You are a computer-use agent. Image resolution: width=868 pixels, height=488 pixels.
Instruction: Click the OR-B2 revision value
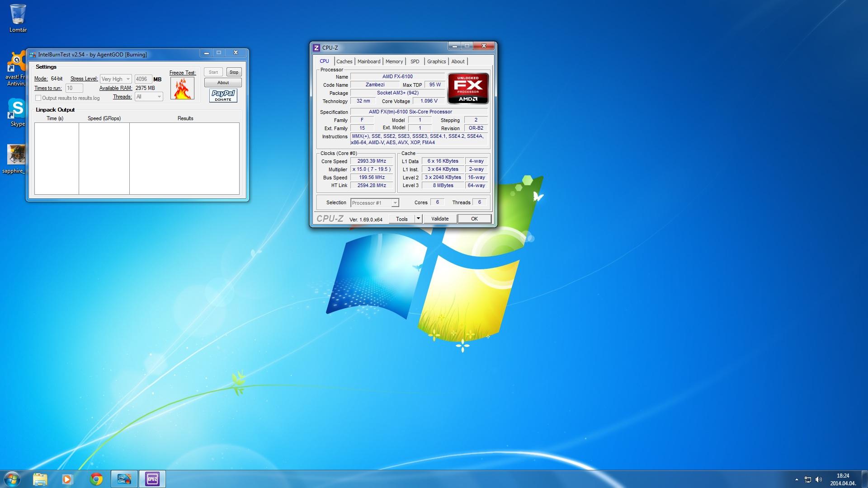coord(476,128)
